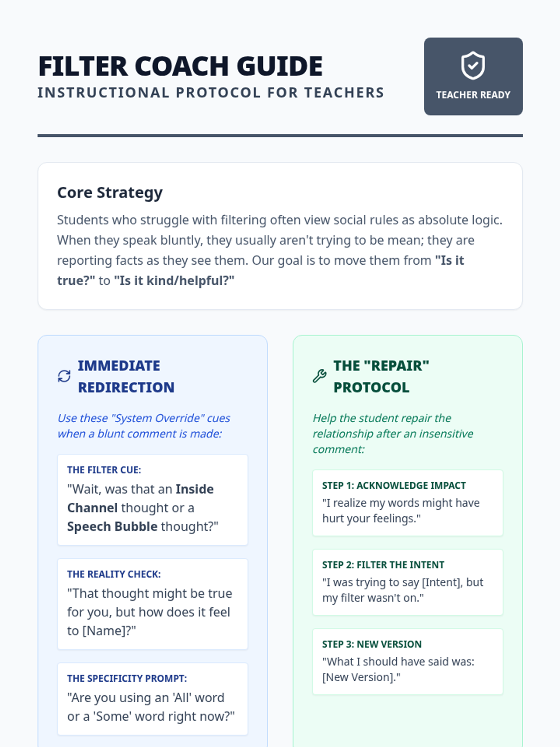Click the Immediate Redirection heading
The height and width of the screenshot is (747, 560).
tap(126, 376)
